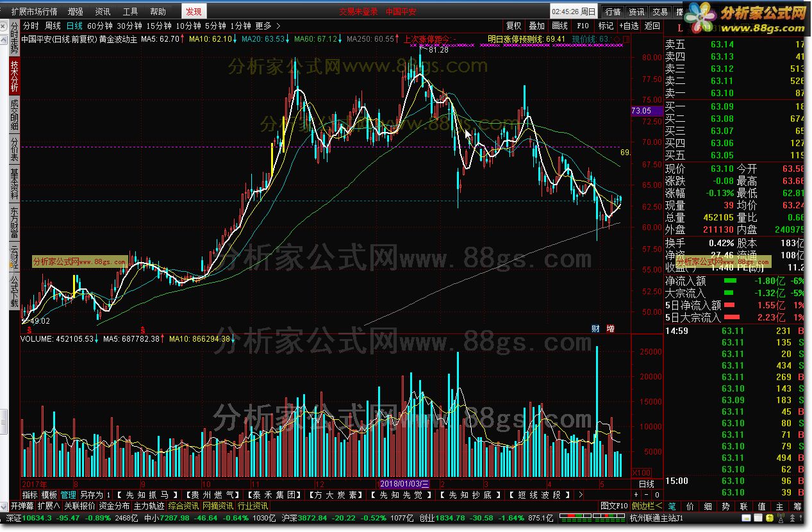The image size is (812, 532).
Task: Expand the 更多 periods list
Action: (267, 26)
